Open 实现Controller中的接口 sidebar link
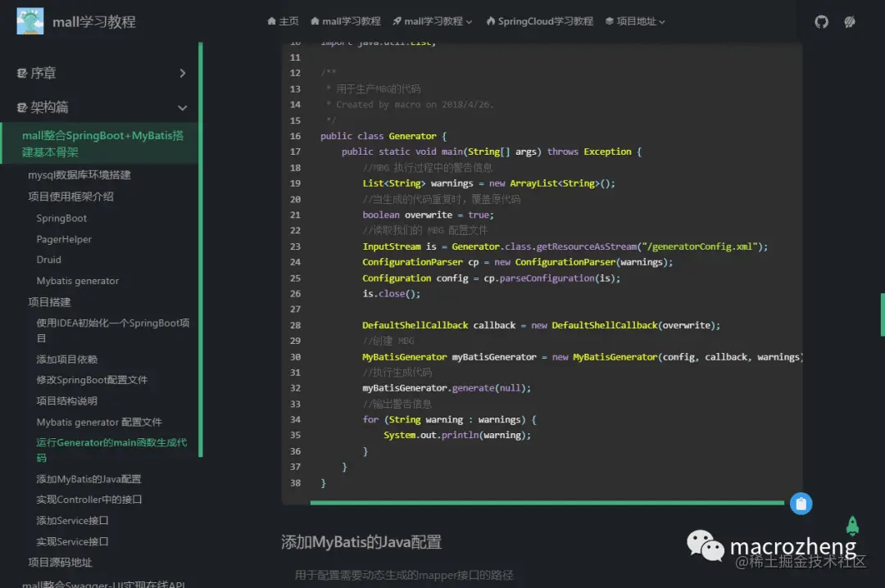Viewport: 885px width, 588px height. (89, 500)
